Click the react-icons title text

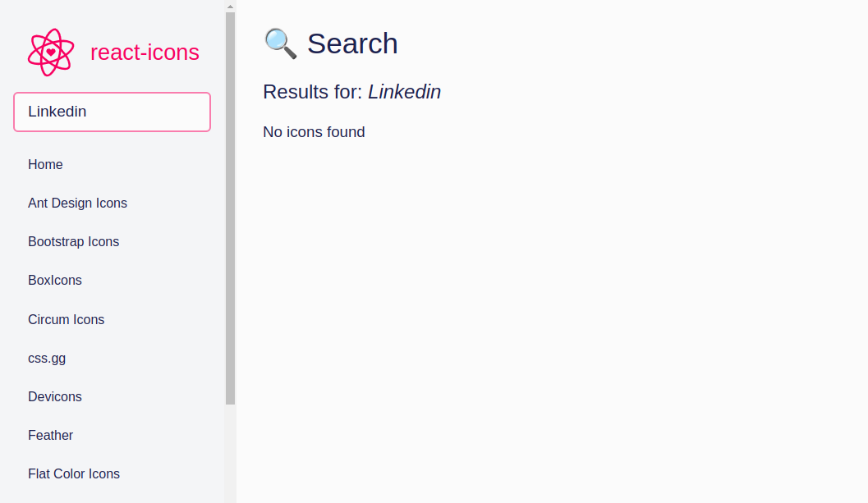click(x=145, y=52)
